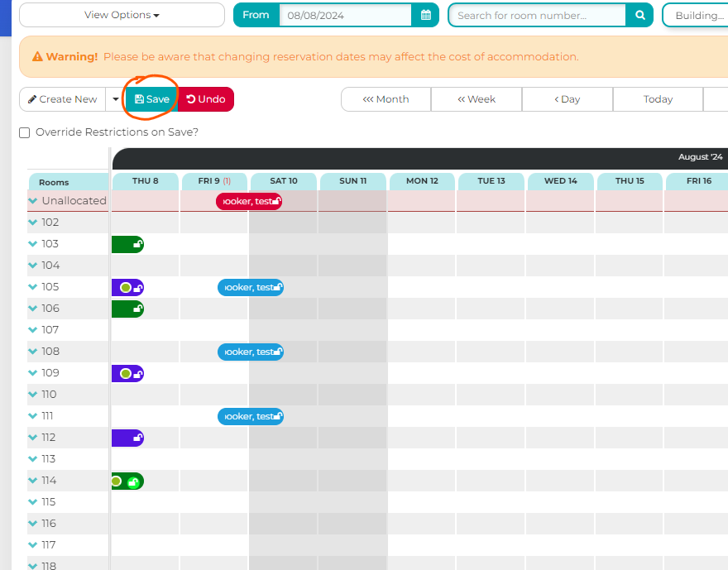The width and height of the screenshot is (728, 570).
Task: Click the green dot on room 109 booking
Action: click(x=126, y=374)
